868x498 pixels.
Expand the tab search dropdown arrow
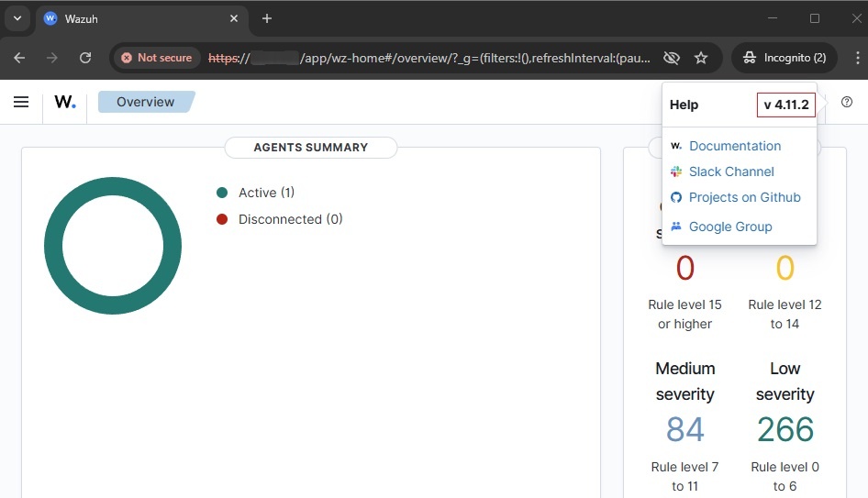[17, 18]
